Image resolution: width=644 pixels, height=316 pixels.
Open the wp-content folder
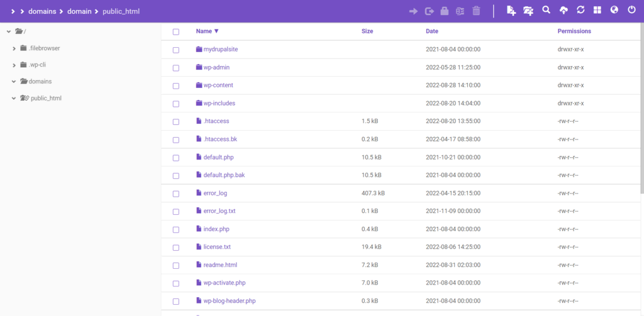tap(218, 85)
